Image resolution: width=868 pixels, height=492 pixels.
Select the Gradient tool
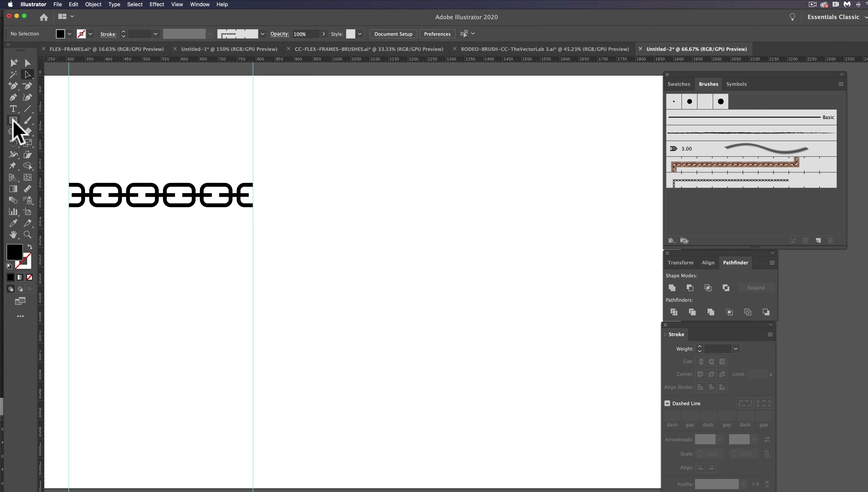pyautogui.click(x=13, y=189)
